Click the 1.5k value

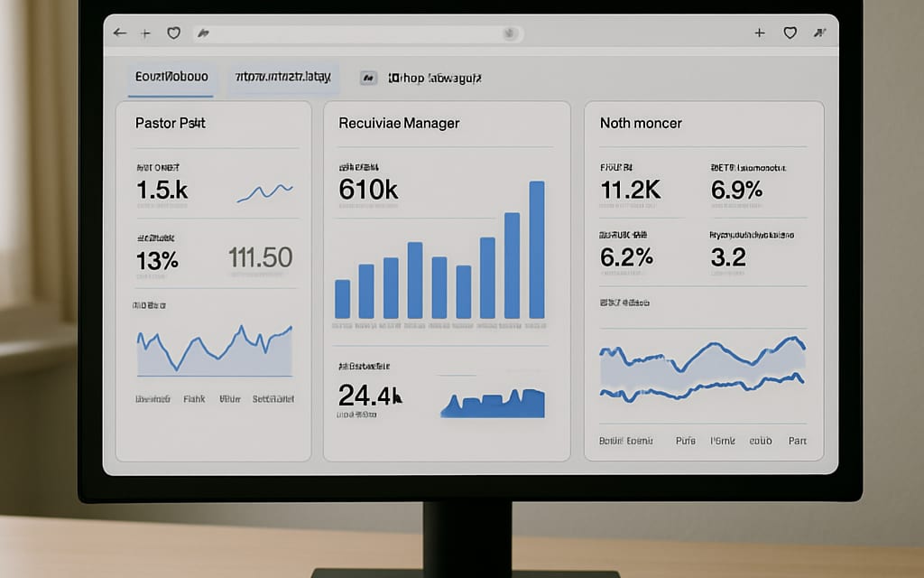point(162,190)
